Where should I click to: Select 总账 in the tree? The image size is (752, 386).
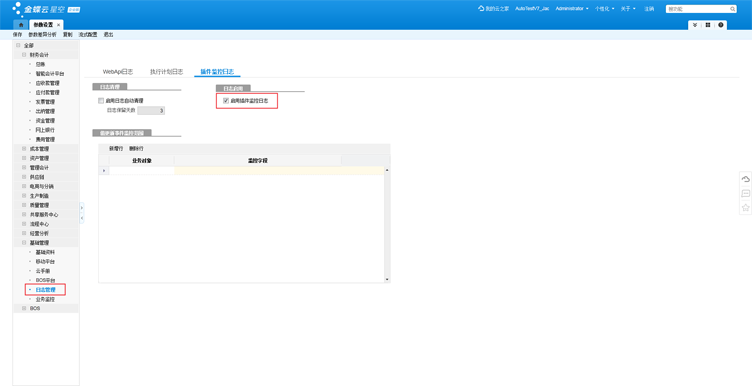coord(40,64)
